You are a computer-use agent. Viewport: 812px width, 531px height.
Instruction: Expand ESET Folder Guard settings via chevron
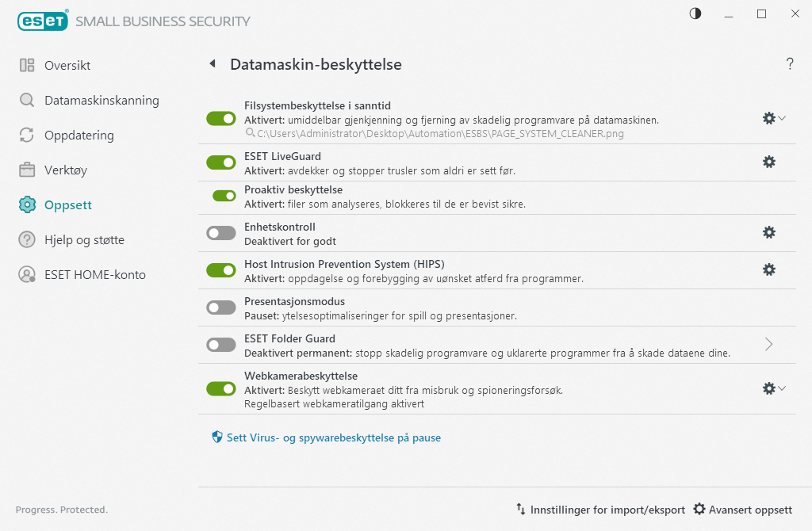pos(768,344)
